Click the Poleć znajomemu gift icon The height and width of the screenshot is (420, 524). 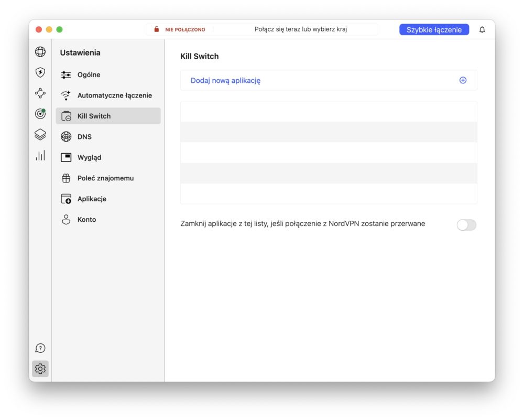[66, 178]
